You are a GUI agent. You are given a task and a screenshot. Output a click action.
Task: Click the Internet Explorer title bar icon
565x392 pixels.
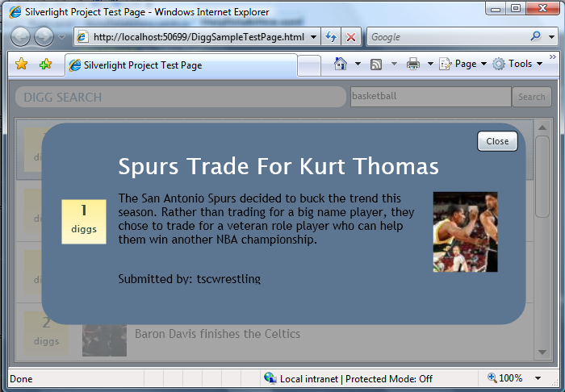[15, 12]
